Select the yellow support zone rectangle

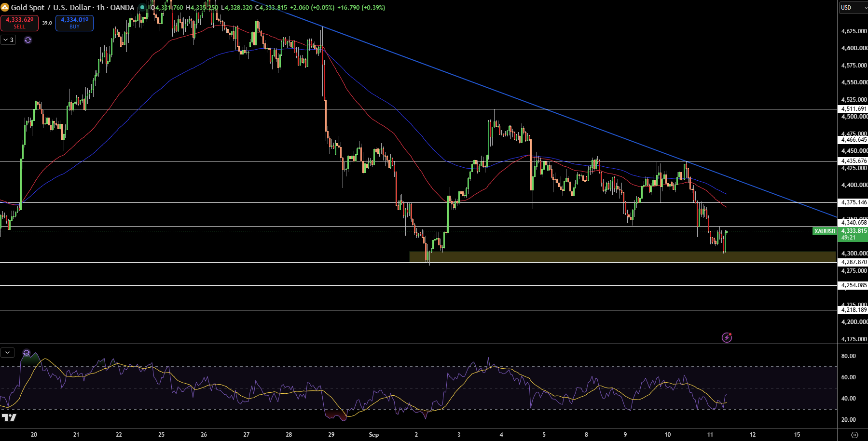(x=622, y=257)
